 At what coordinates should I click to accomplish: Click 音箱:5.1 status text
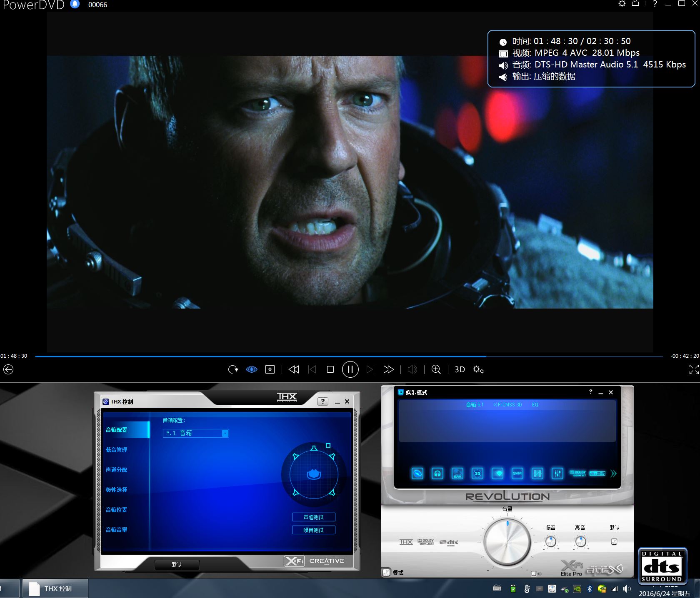click(x=475, y=405)
